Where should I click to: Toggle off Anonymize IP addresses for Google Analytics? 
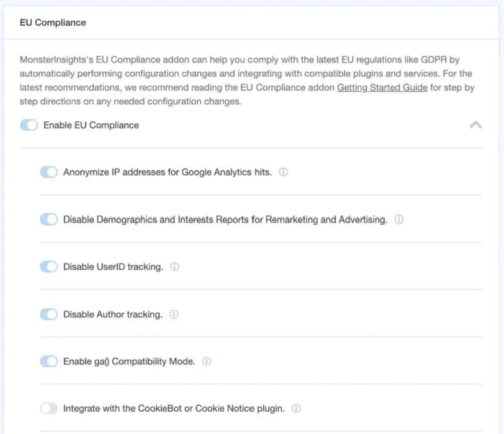tap(48, 171)
